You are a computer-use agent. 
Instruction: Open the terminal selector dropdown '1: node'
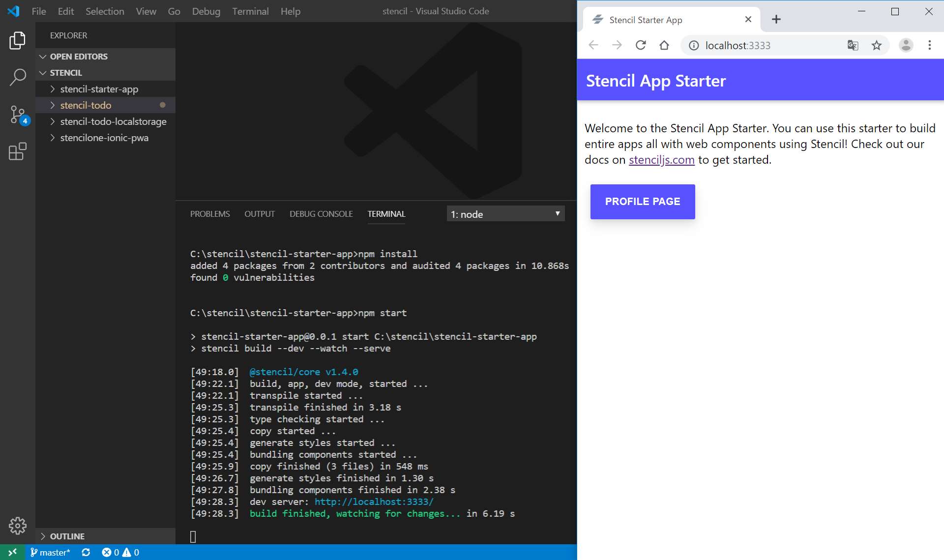coord(505,214)
